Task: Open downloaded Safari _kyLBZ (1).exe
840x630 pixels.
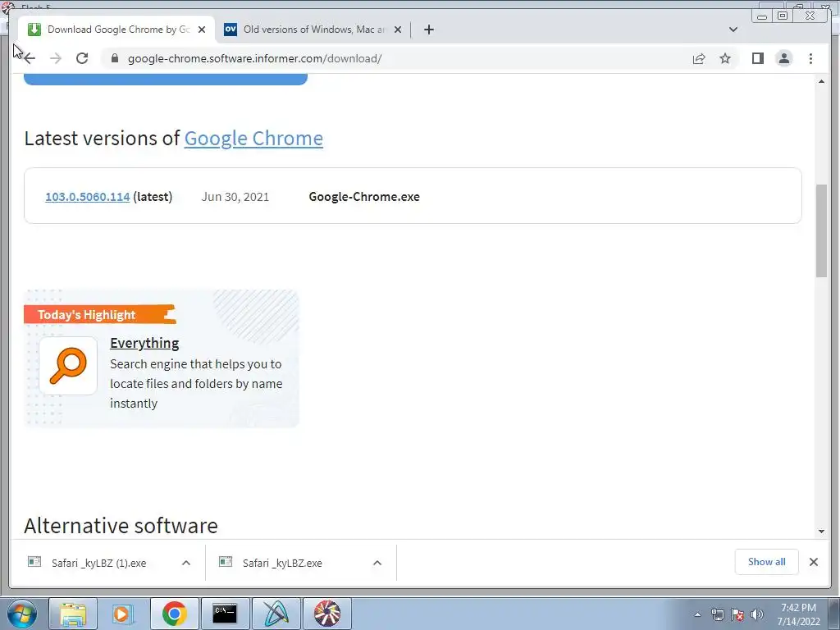Action: (98, 563)
